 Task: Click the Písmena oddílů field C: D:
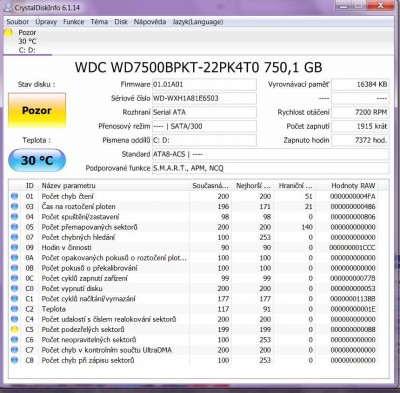click(204, 140)
